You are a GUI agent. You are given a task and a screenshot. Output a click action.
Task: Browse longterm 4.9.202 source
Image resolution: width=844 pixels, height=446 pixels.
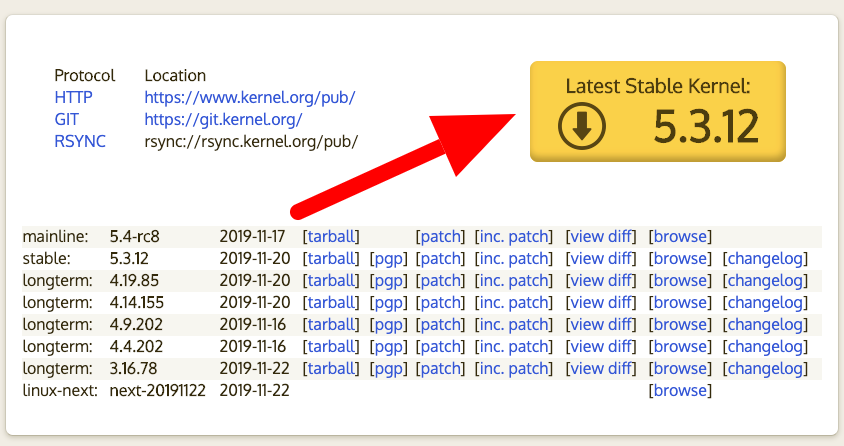(680, 325)
